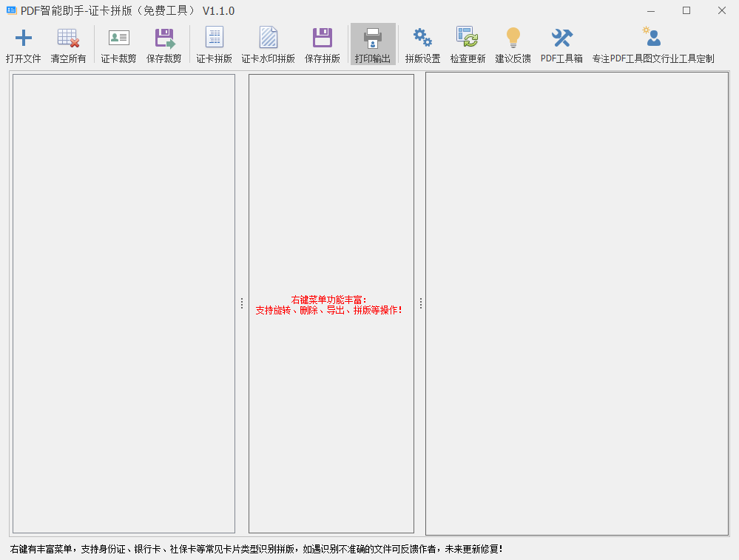The height and width of the screenshot is (560, 739).
Task: Save the imposition with 保存拼版
Action: click(322, 43)
